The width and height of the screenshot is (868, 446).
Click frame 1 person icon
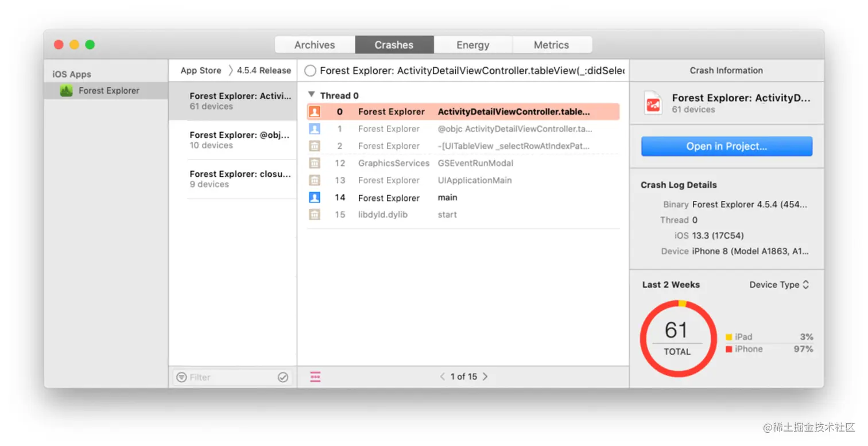point(315,129)
